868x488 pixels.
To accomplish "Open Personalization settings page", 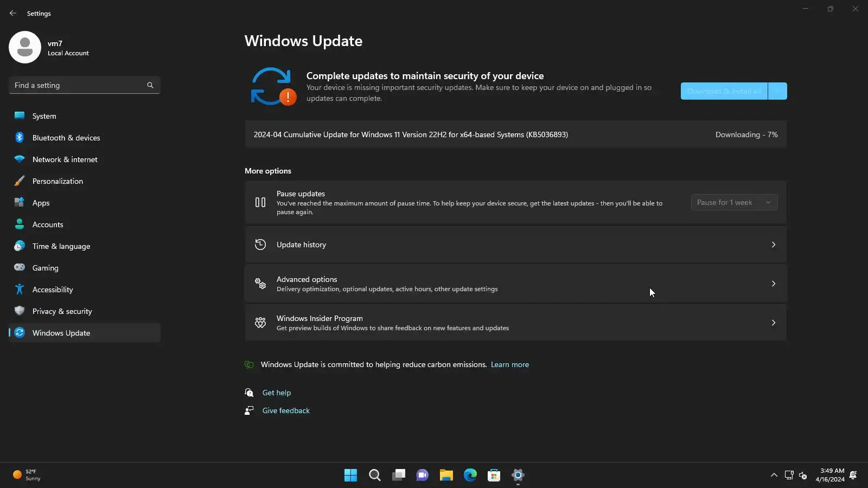I will [x=85, y=181].
